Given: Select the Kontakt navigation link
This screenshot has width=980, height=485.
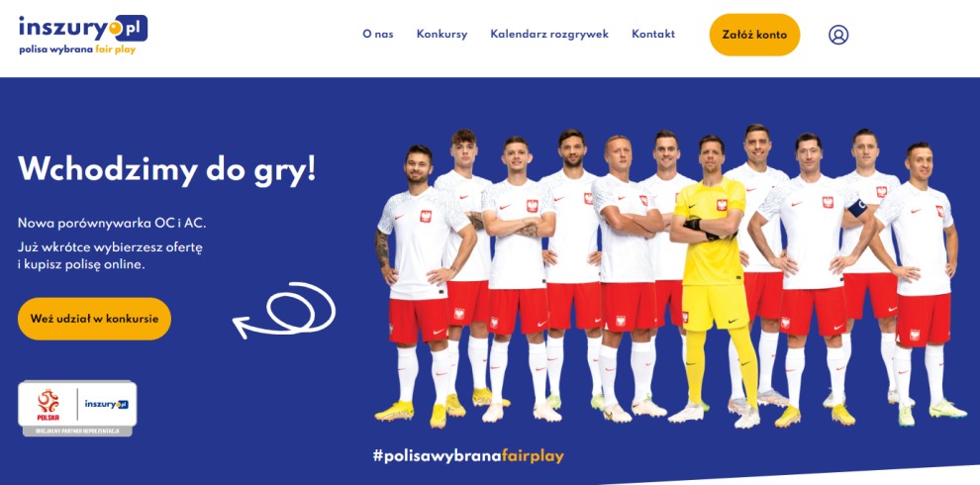Looking at the screenshot, I should click(x=653, y=35).
